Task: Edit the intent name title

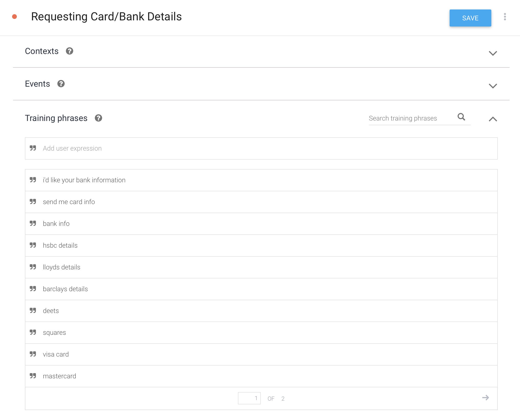Action: 106,17
